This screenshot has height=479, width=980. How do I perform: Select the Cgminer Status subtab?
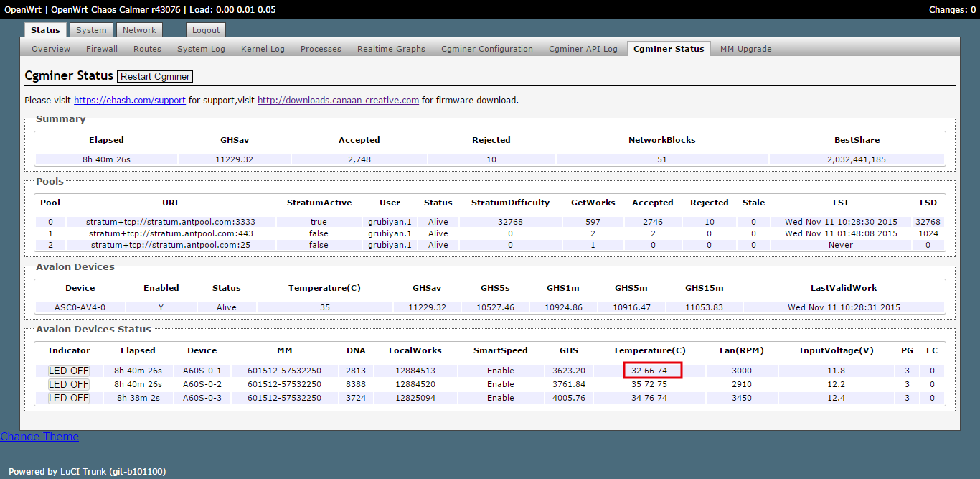click(669, 49)
